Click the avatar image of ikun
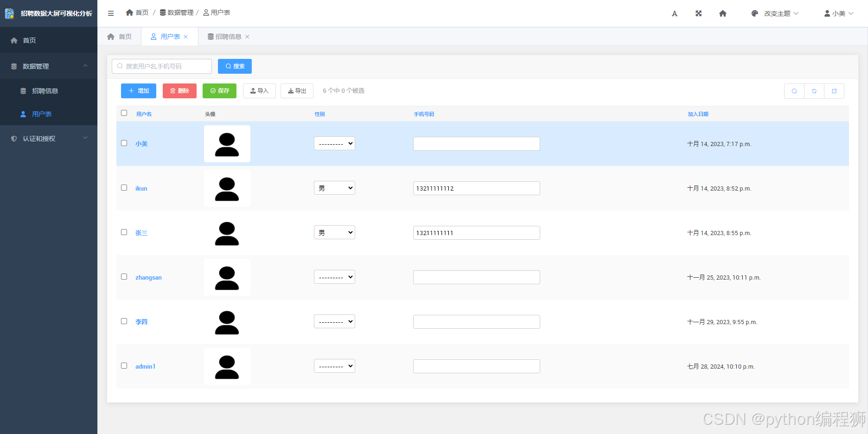 tap(227, 188)
